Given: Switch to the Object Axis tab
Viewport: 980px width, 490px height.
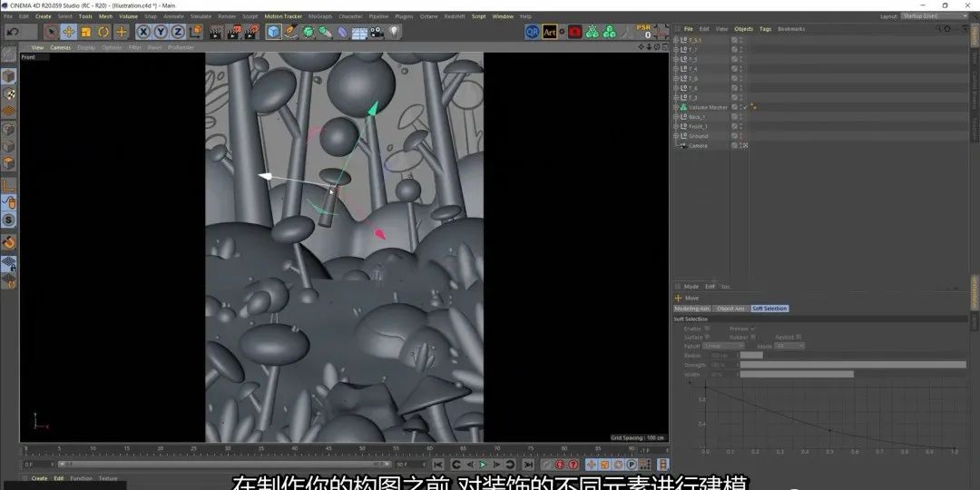Looking at the screenshot, I should click(x=730, y=309).
